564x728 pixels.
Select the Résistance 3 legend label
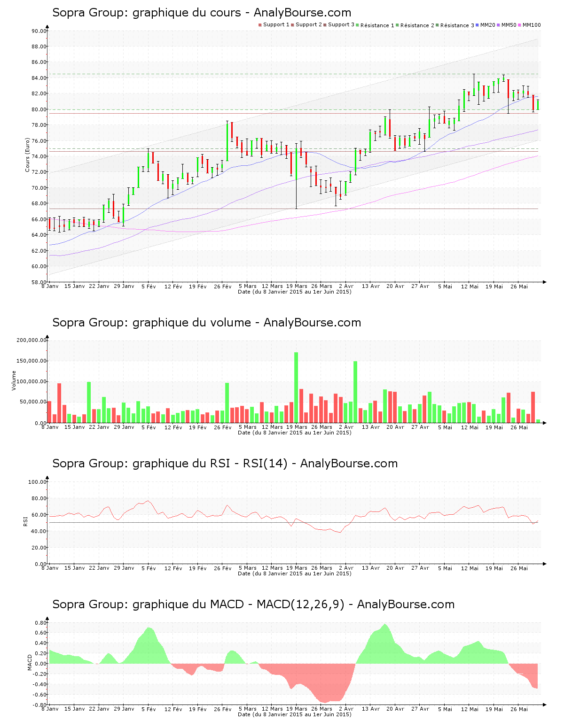tap(457, 25)
